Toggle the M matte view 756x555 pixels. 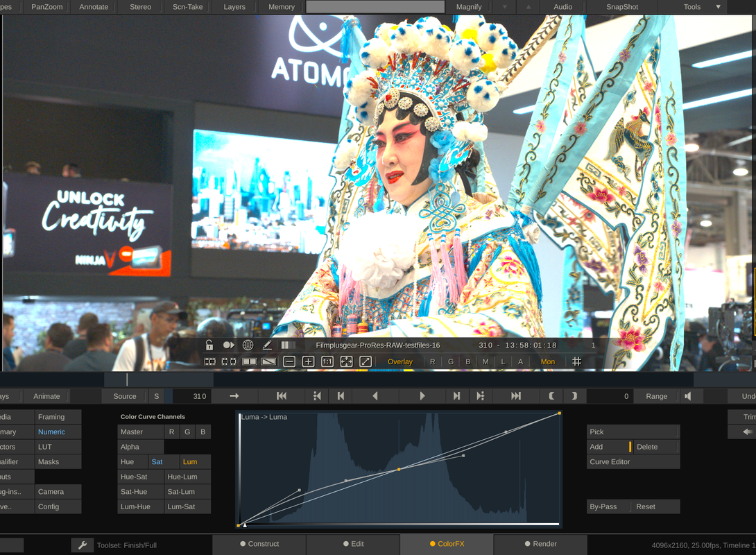(486, 361)
